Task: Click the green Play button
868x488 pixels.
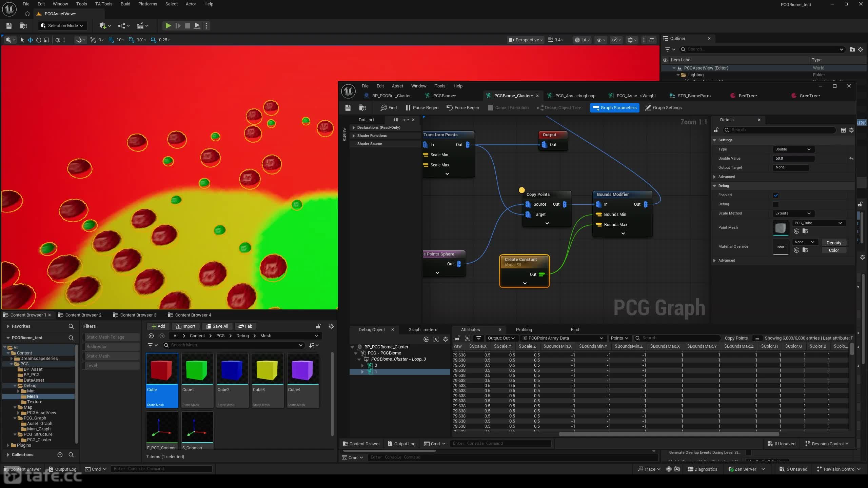Action: [x=168, y=26]
